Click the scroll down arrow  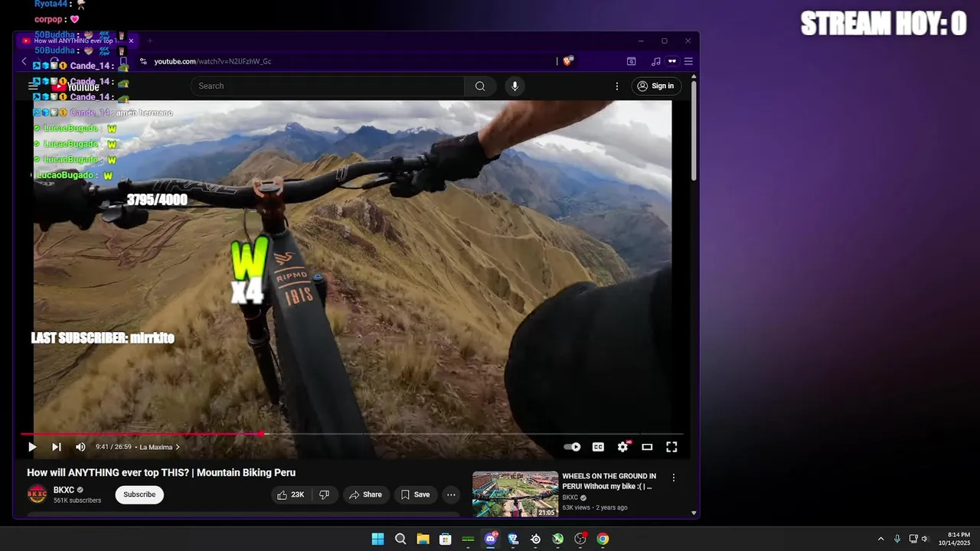[694, 513]
